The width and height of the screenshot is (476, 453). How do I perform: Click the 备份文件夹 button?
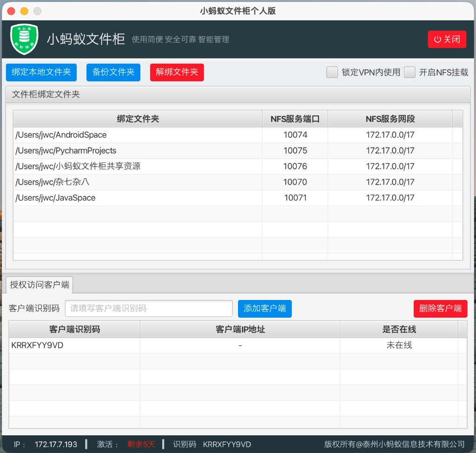point(113,72)
